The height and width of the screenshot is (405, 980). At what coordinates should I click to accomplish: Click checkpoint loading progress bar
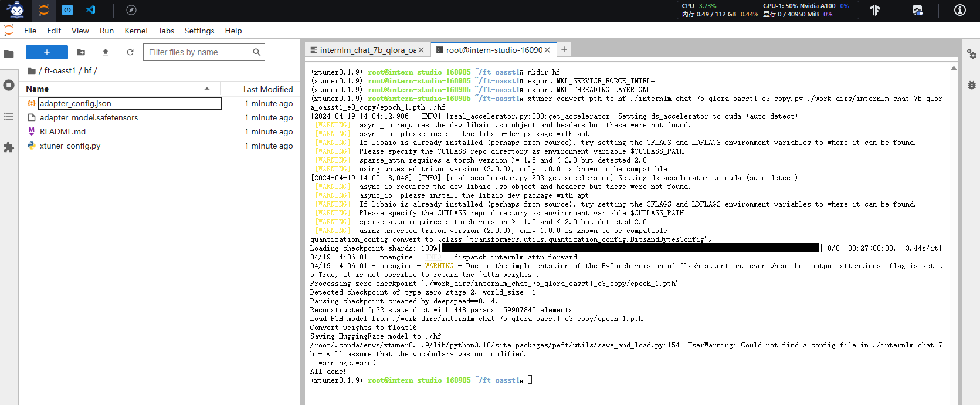coord(630,248)
